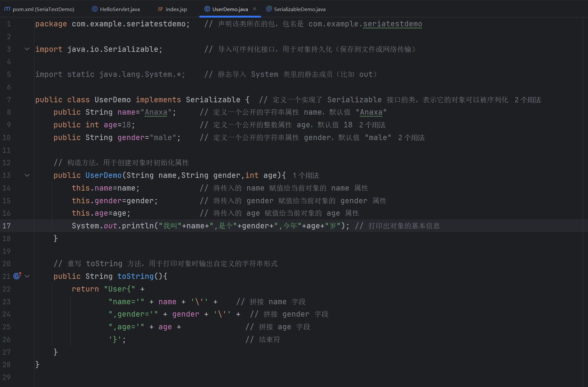The image size is (588, 387).
Task: Click the ",gender='" string literal on line 24
Action: coord(133,314)
